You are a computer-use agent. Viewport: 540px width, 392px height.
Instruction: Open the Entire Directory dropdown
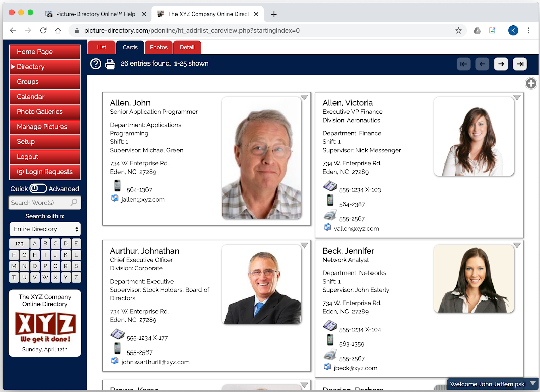coord(45,229)
